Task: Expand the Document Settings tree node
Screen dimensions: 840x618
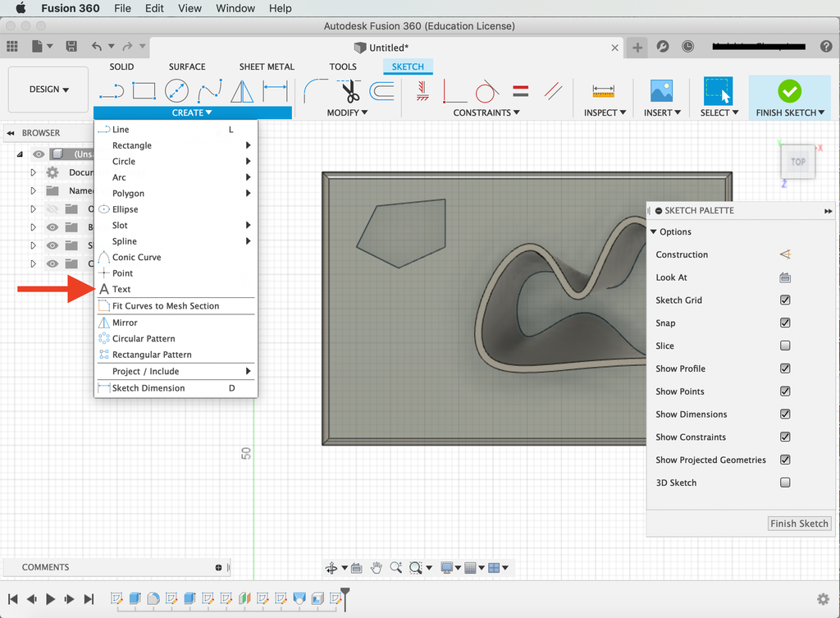Action: (x=33, y=172)
